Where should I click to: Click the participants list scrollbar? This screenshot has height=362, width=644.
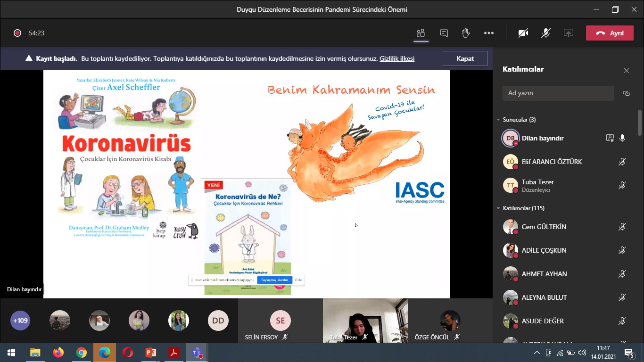pos(639,122)
